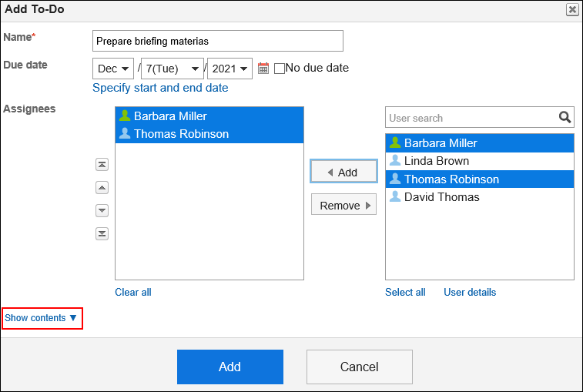Expand the Show contents section
583x392 pixels.
tap(41, 318)
